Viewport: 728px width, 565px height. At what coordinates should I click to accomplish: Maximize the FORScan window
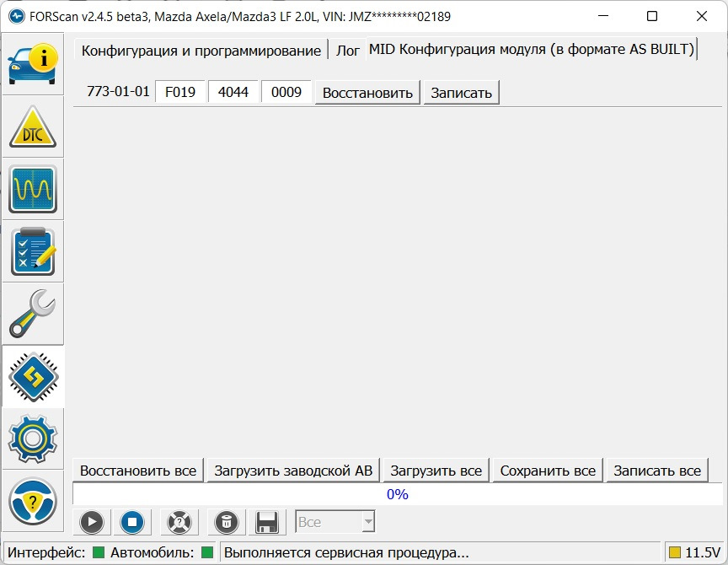pyautogui.click(x=652, y=16)
